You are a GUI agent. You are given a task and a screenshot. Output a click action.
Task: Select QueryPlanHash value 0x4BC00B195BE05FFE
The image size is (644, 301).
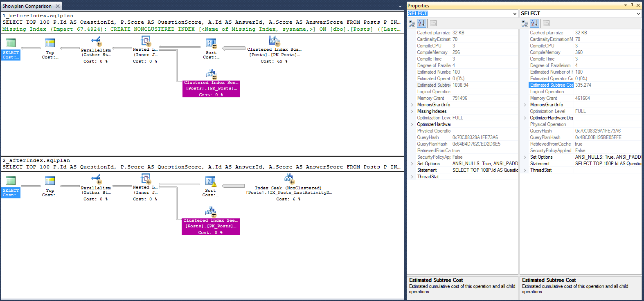598,137
